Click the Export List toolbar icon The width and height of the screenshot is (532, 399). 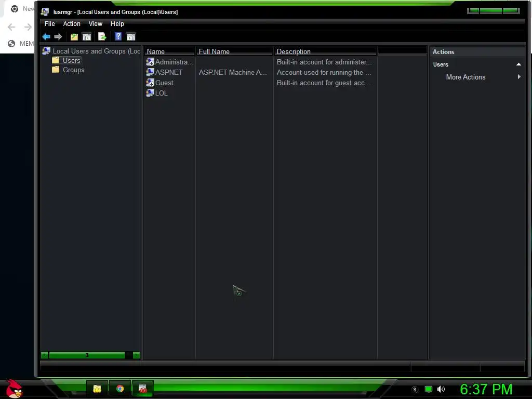[x=102, y=36]
